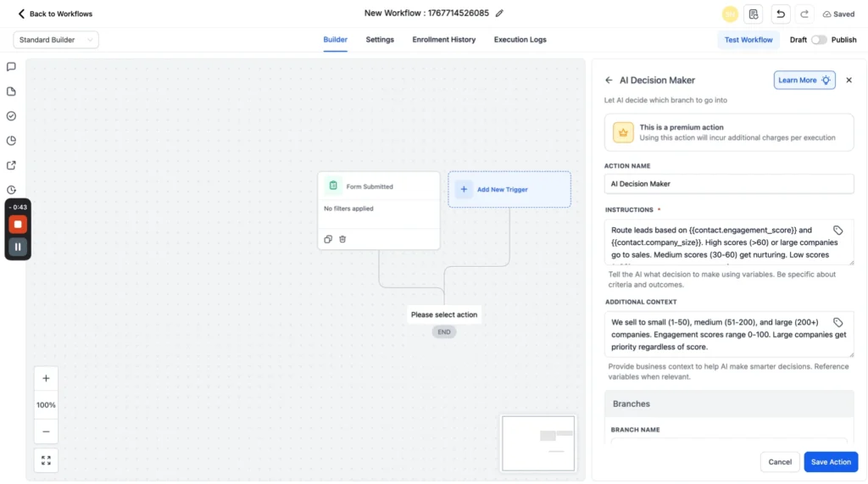Stop the screen recording
Image resolution: width=868 pixels, height=484 pixels.
point(18,225)
